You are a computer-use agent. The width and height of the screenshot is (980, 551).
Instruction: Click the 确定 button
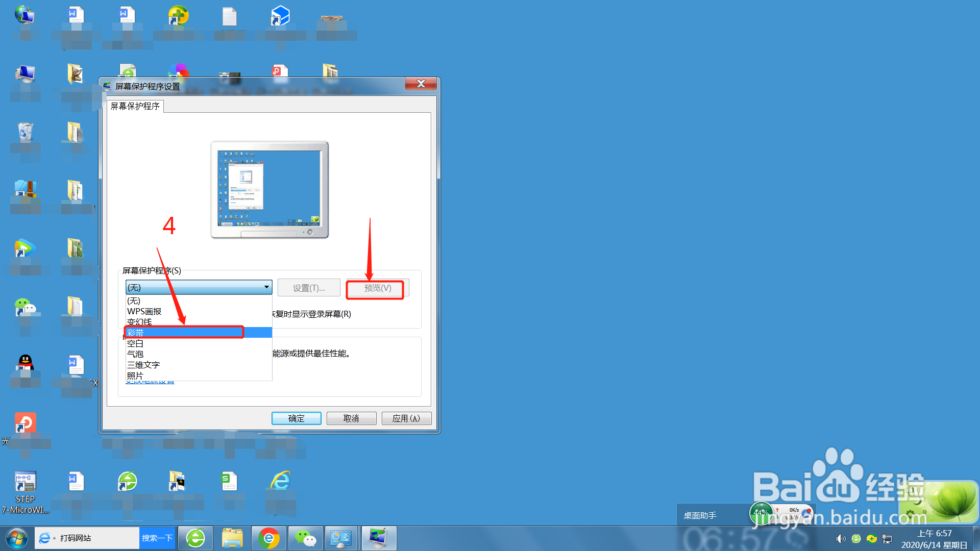[296, 418]
